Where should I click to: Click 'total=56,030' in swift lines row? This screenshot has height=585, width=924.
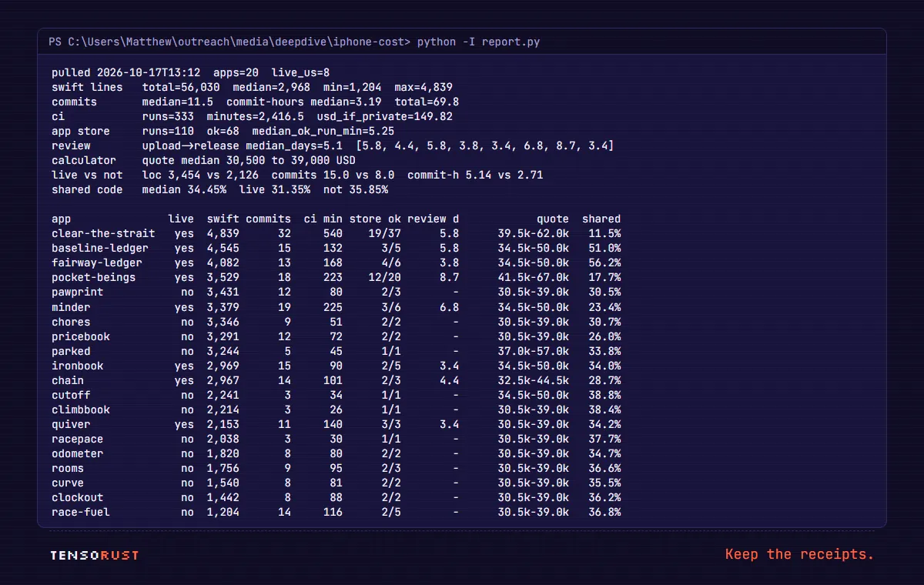[181, 87]
